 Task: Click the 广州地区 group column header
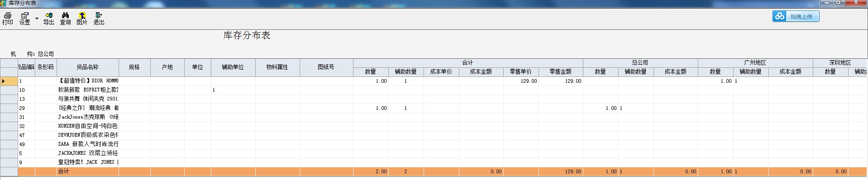pyautogui.click(x=755, y=63)
